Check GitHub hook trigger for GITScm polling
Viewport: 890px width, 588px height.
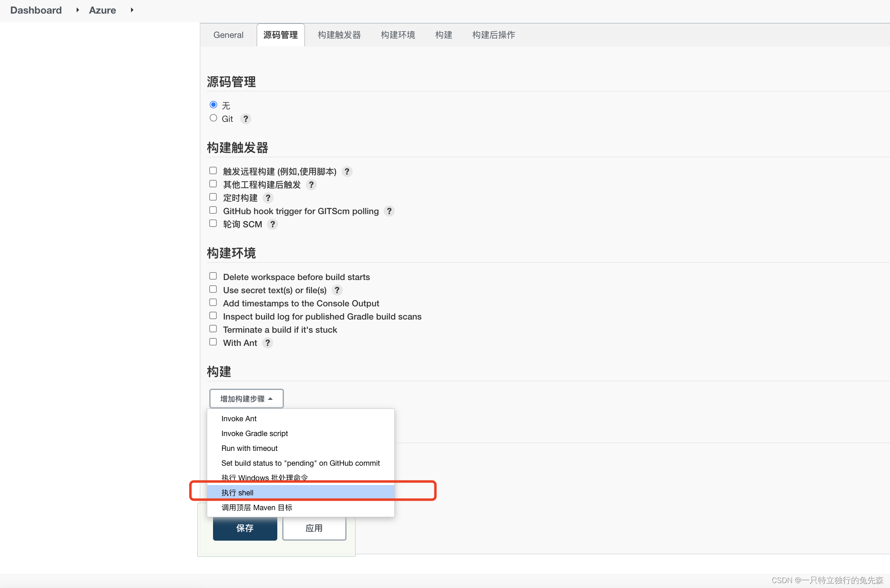click(213, 210)
